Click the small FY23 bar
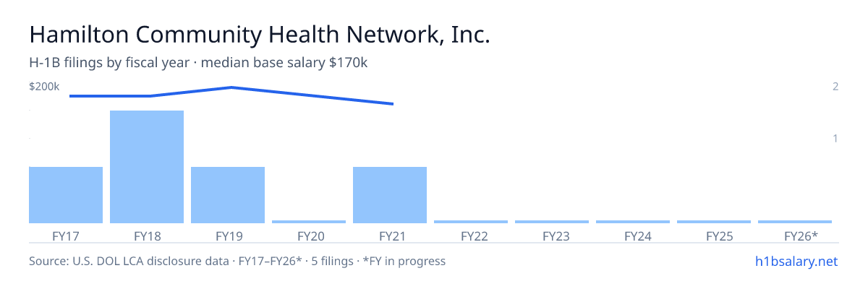The width and height of the screenshot is (868, 289). [552, 222]
